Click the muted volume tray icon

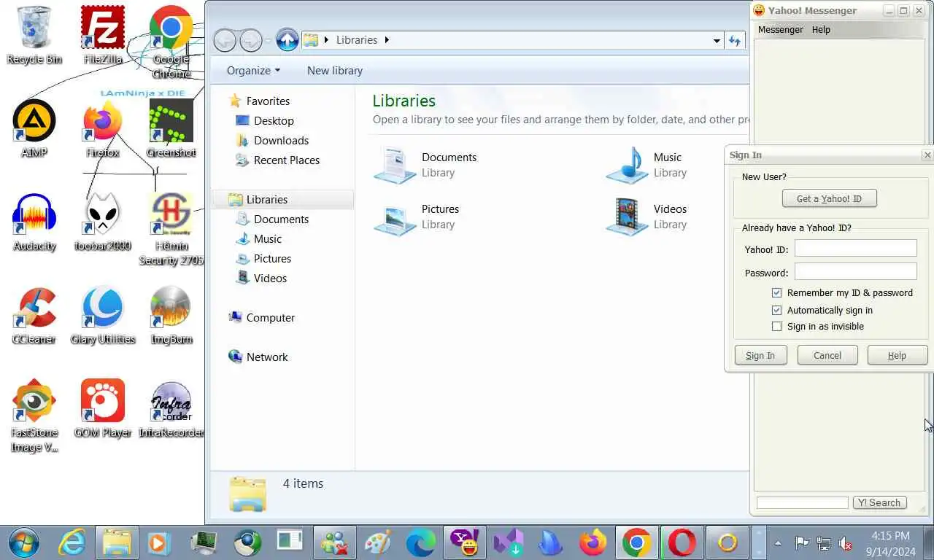[846, 543]
